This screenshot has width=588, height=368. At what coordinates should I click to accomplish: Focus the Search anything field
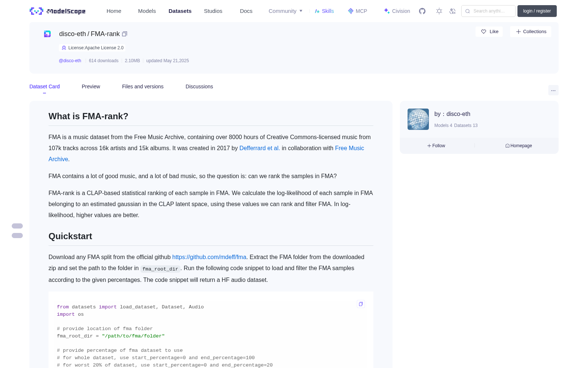(488, 11)
